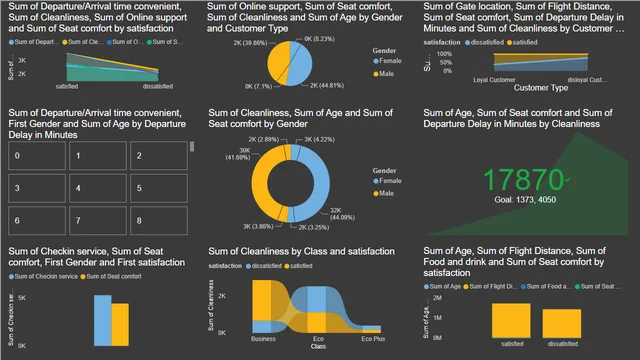640x360 pixels.
Task: Click Sum of S... legend in area chart
Action: (x=165, y=42)
